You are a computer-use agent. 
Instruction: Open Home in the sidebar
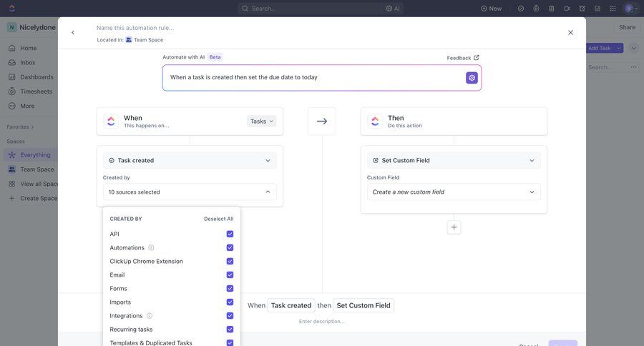(29, 48)
